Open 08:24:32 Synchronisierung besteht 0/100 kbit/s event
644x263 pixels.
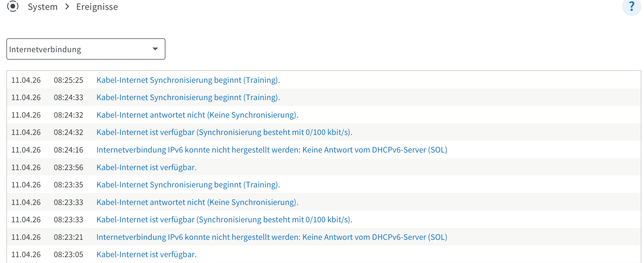click(x=224, y=132)
